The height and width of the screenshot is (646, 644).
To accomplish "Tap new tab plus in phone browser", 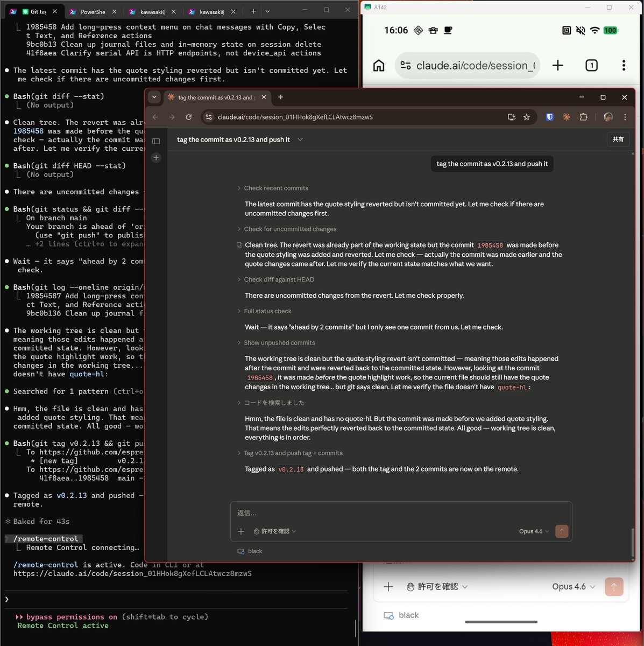I will (558, 66).
